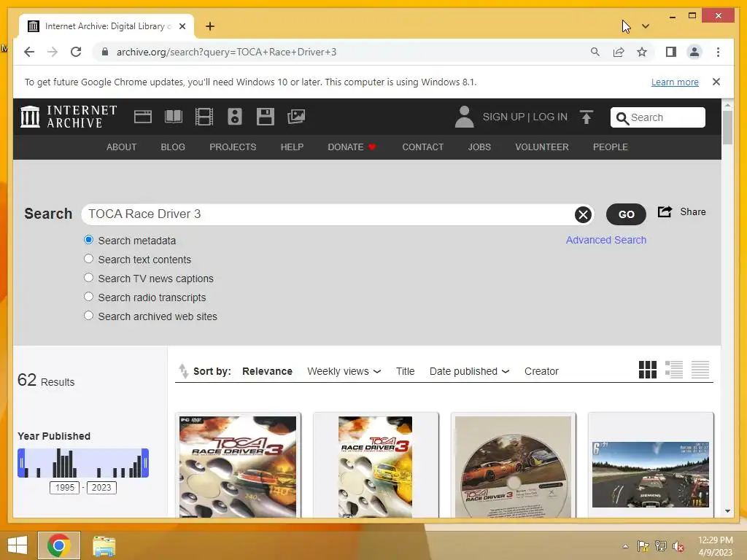
Task: Open the JOBS menu item
Action: [x=479, y=147]
